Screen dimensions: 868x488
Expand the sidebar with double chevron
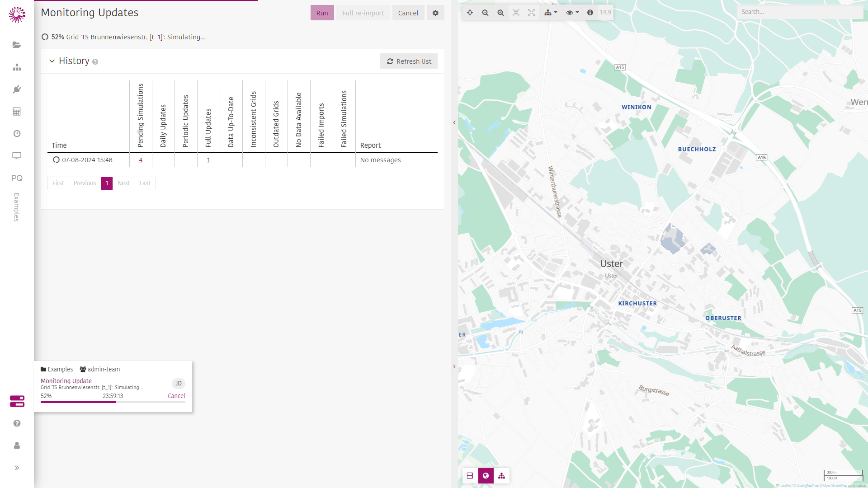tap(17, 468)
